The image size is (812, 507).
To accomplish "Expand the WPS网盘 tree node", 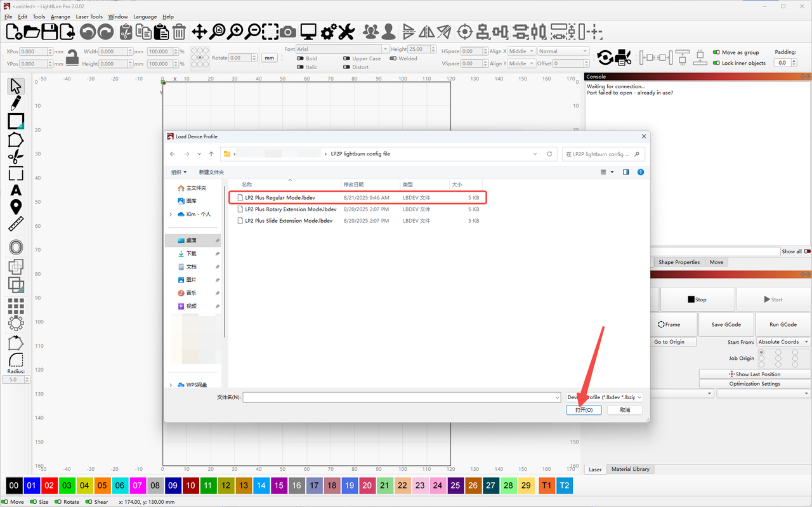I will point(171,385).
